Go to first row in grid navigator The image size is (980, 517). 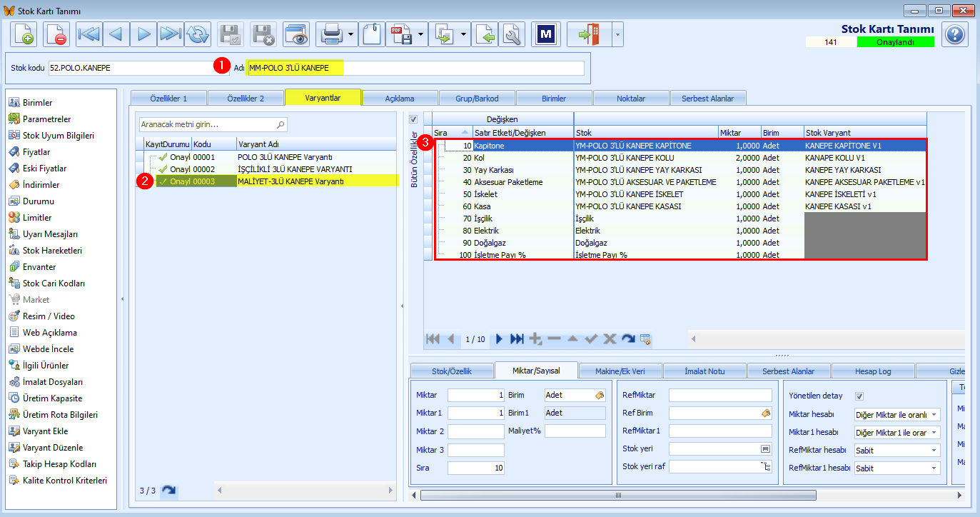[x=433, y=338]
